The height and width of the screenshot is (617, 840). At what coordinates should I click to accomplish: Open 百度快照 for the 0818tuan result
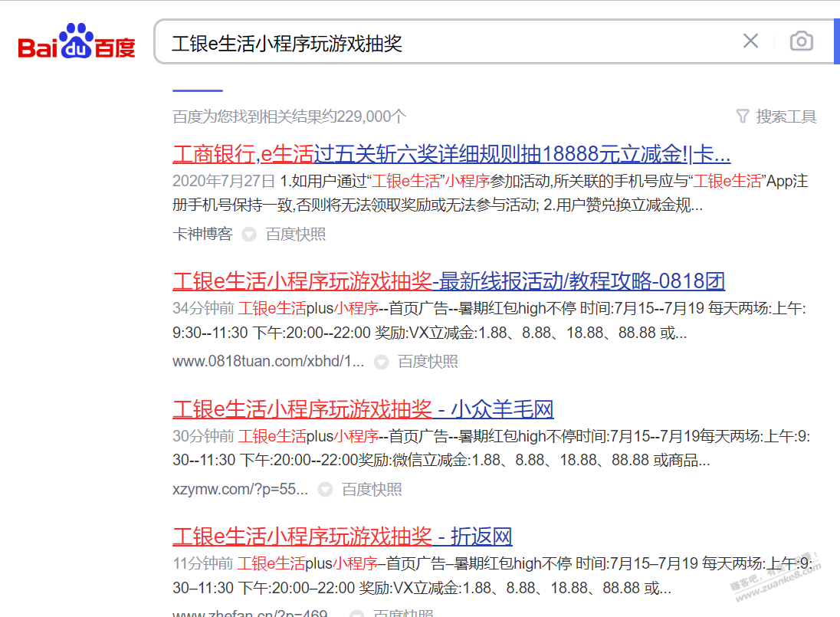click(x=428, y=362)
